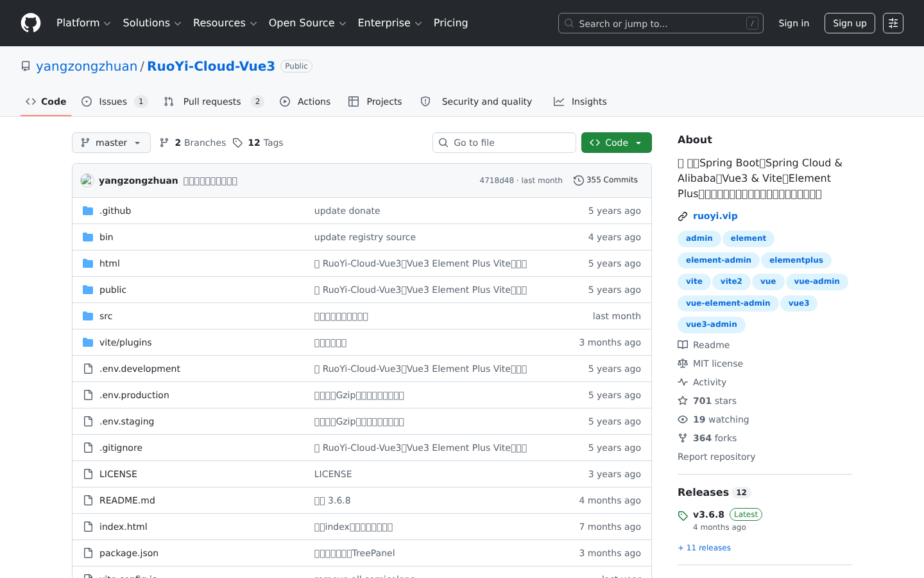Click the Sign up button
This screenshot has width=924, height=578.
[850, 23]
